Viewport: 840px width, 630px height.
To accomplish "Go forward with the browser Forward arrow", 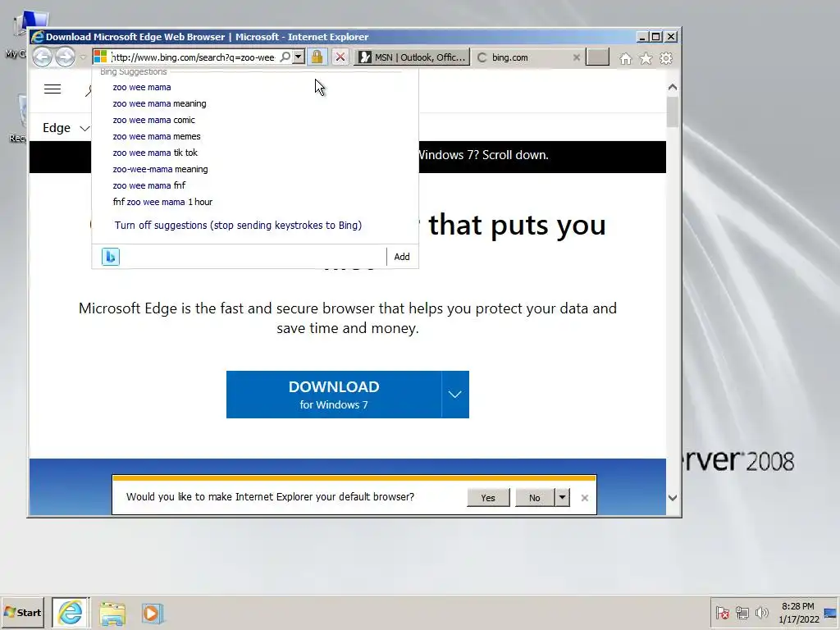I will click(66, 57).
